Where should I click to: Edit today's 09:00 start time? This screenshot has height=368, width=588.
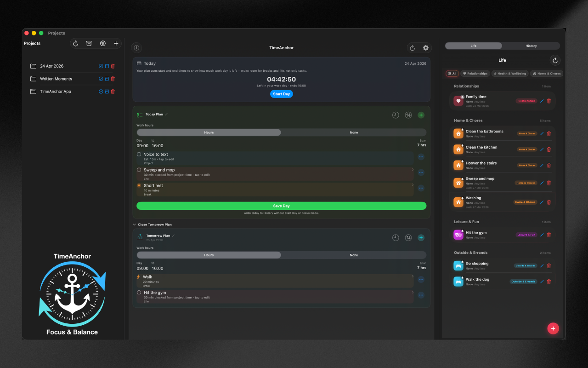(x=142, y=145)
